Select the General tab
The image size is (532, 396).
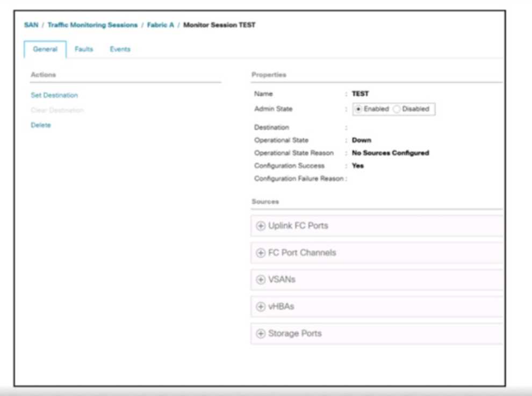pos(45,49)
